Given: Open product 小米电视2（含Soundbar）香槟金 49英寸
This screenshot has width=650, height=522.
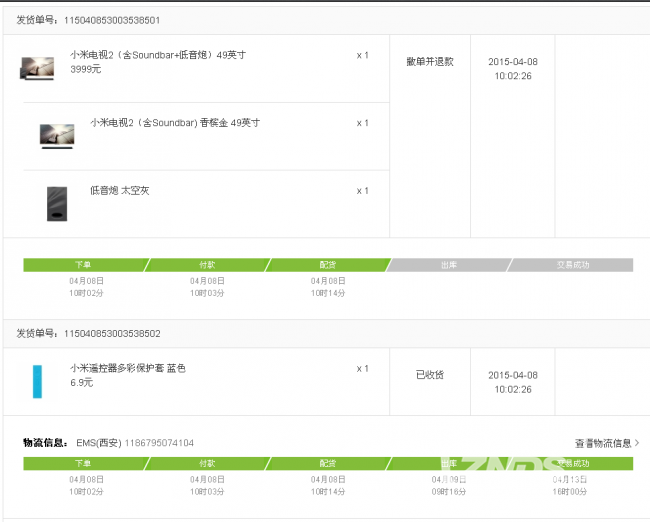Looking at the screenshot, I should point(175,123).
